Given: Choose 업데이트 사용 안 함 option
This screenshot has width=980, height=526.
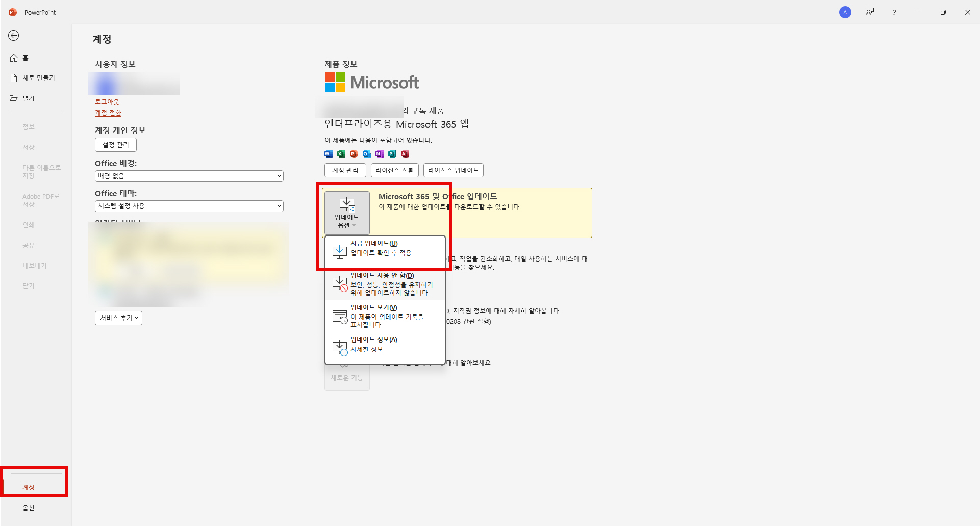Looking at the screenshot, I should pyautogui.click(x=385, y=284).
